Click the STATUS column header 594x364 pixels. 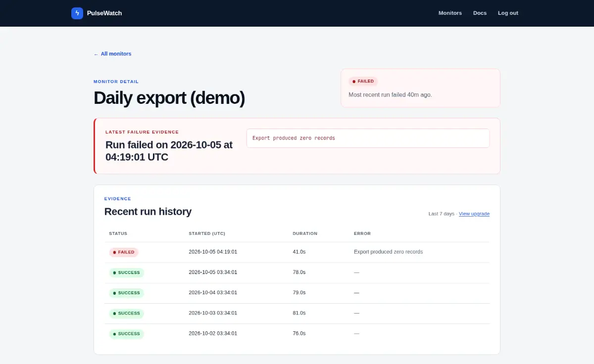pos(118,233)
